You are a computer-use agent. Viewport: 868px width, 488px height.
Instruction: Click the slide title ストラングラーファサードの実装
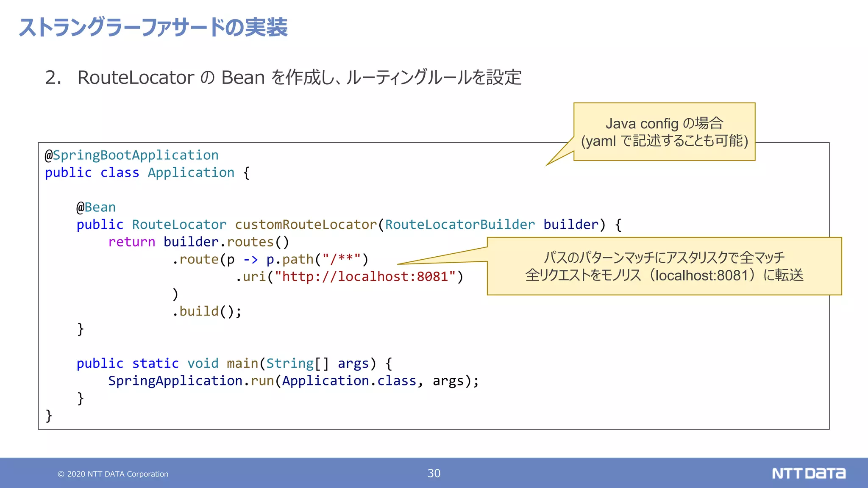(x=153, y=28)
